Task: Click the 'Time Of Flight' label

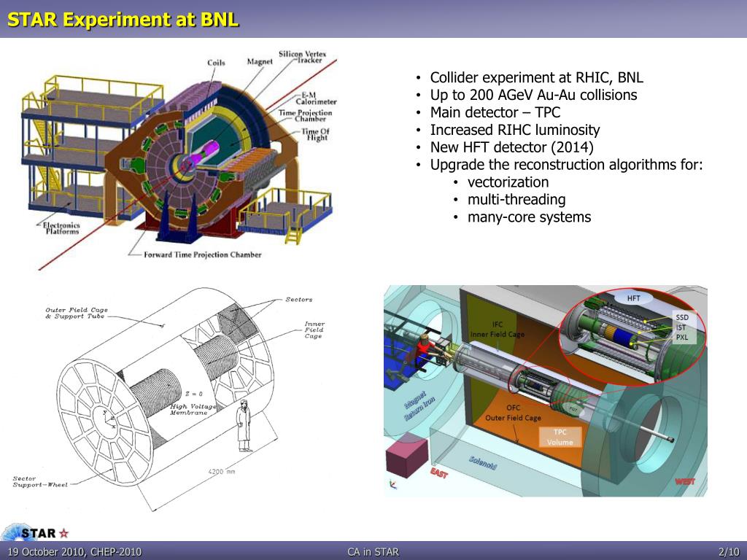Action: 315,134
